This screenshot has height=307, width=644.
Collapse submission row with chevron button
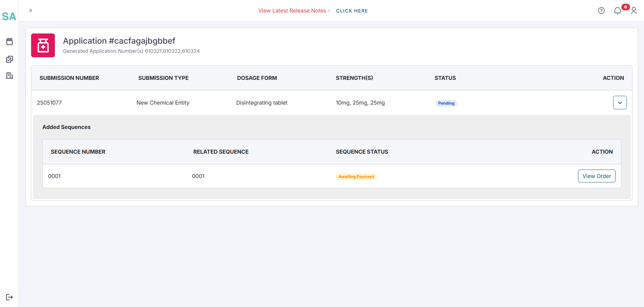coord(620,103)
